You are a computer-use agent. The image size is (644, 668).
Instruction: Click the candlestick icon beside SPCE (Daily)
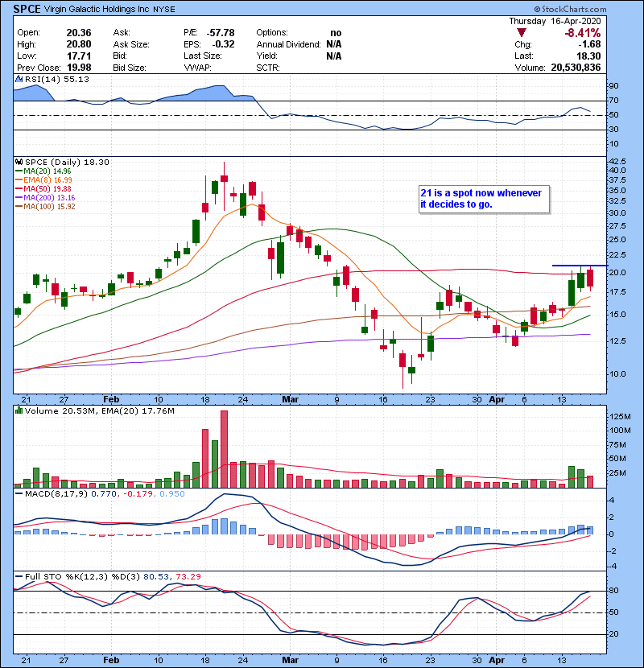[19, 163]
